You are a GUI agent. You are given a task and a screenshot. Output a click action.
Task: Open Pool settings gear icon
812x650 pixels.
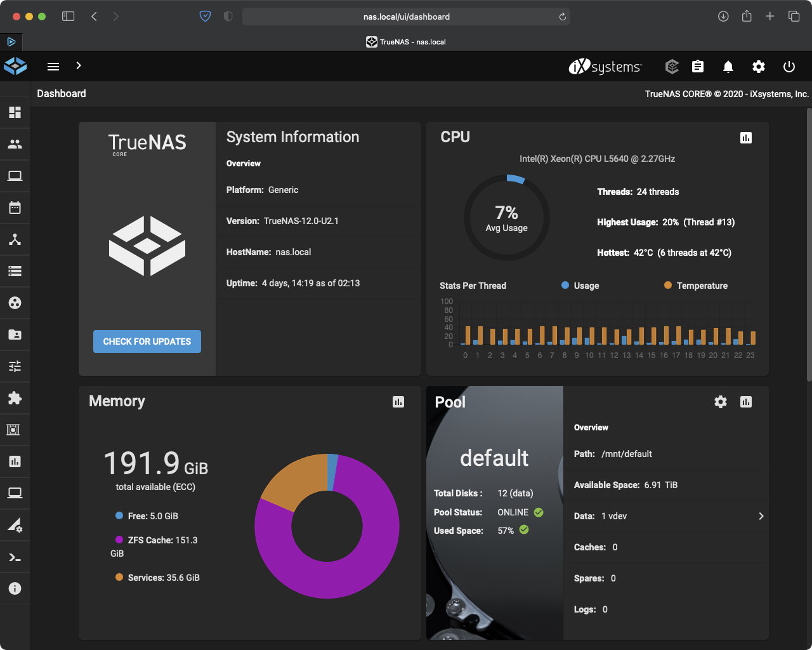[x=721, y=402]
